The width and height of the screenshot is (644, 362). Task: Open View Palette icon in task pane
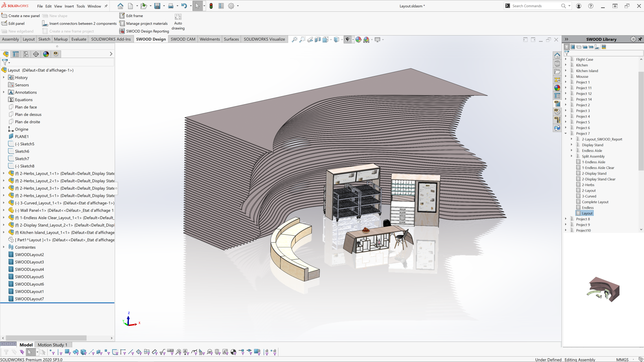(x=557, y=80)
